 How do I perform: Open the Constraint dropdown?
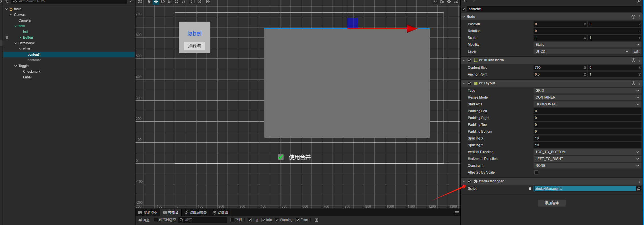click(x=587, y=166)
